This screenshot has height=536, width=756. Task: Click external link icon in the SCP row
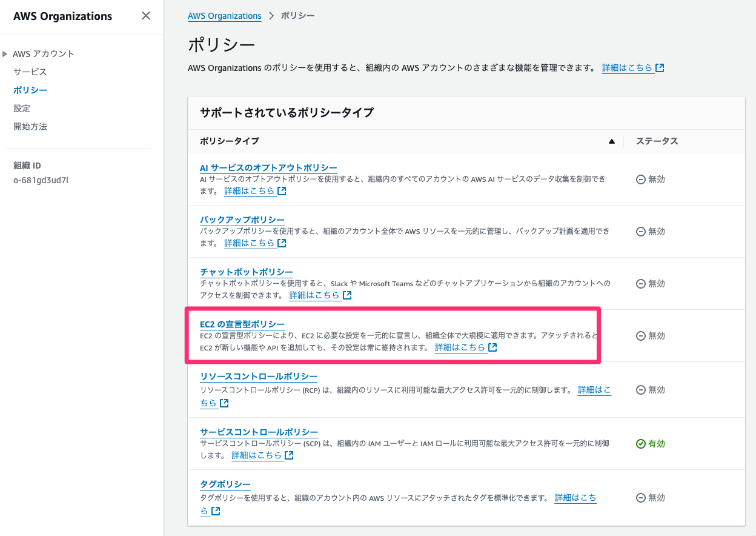click(289, 455)
